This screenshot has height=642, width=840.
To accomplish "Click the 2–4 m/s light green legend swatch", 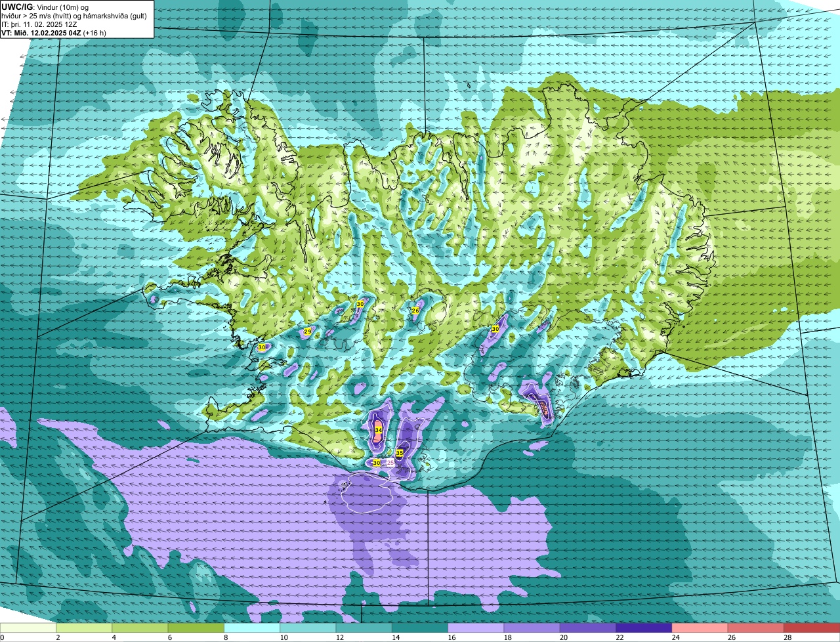I will (x=84, y=628).
